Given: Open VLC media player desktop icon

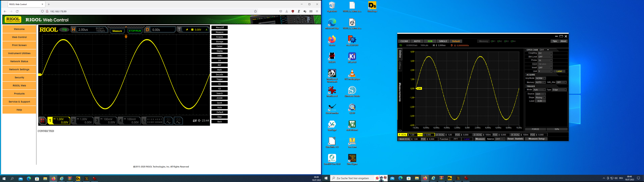Looking at the screenshot, I should click(x=352, y=75).
